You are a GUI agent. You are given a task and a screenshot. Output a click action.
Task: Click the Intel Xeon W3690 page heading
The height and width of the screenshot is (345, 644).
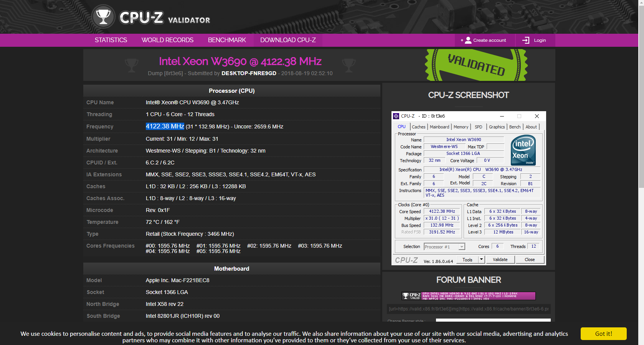[x=240, y=61]
